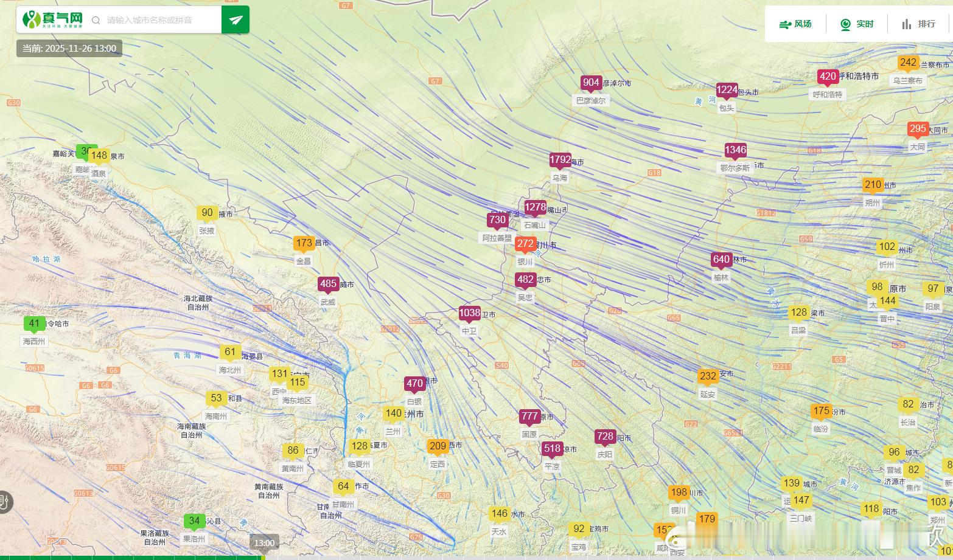The image size is (953, 560).
Task: Select the 张掖 marker showing 90
Action: tap(207, 213)
